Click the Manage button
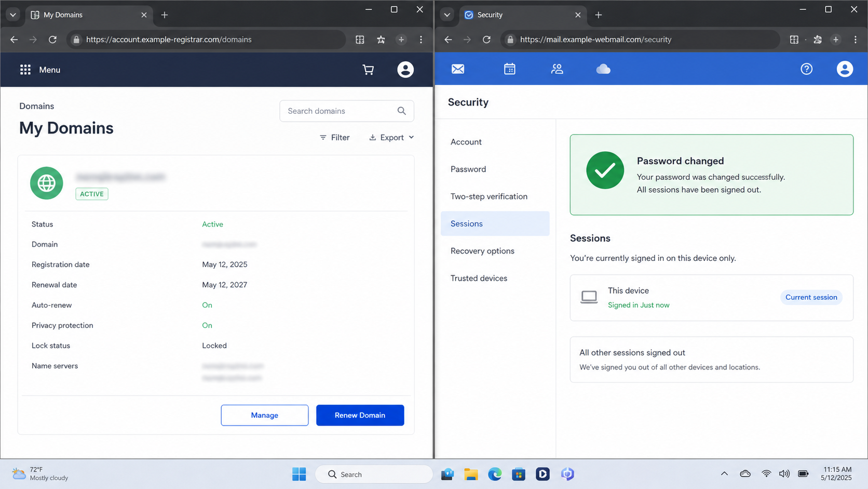The image size is (868, 489). click(265, 415)
